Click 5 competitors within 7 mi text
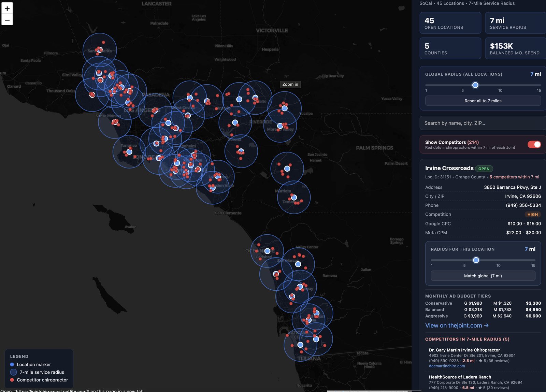 click(514, 177)
